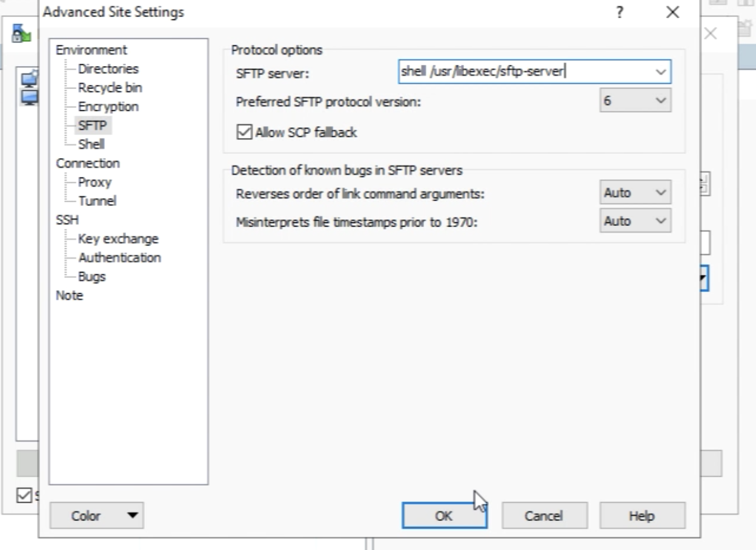Select Recycle bin tree item
Image resolution: width=756 pixels, height=550 pixels.
point(110,87)
